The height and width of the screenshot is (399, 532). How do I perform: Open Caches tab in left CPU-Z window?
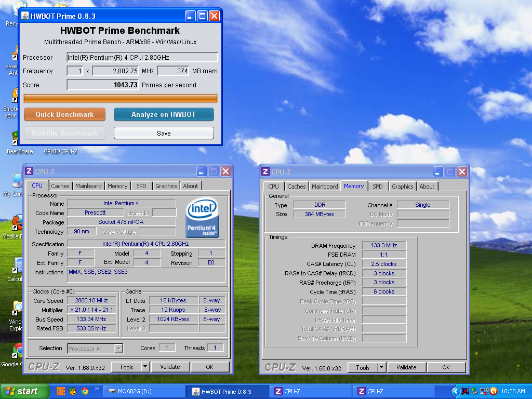(60, 186)
